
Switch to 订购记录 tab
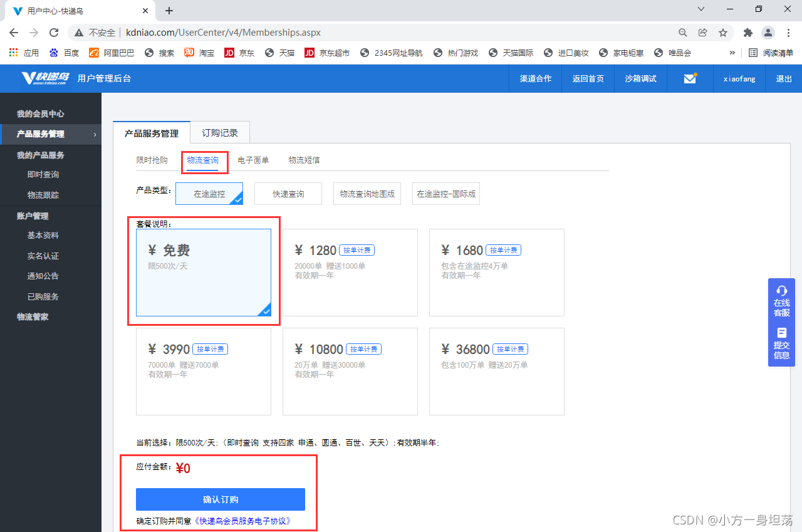pyautogui.click(x=220, y=133)
